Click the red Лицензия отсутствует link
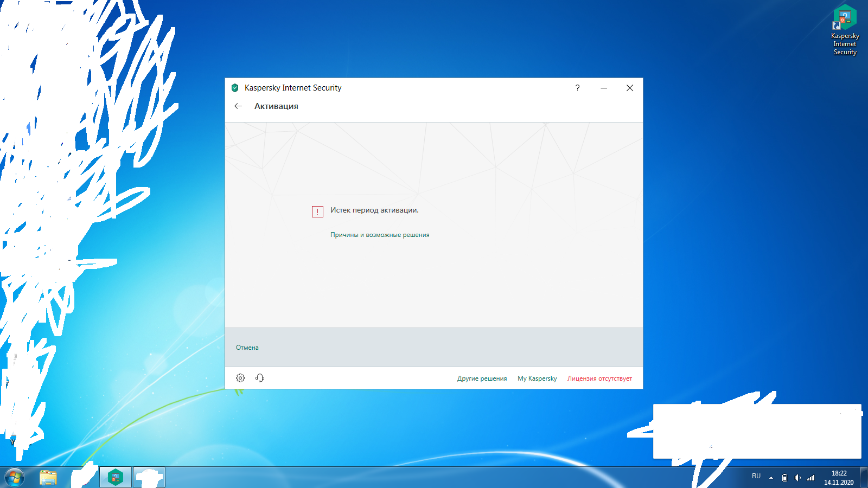This screenshot has height=488, width=868. pos(599,378)
